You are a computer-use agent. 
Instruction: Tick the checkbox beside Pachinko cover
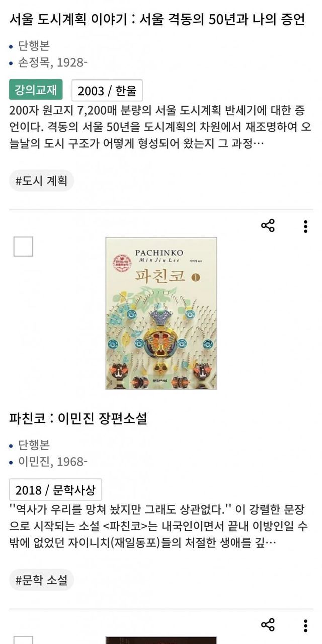23,247
